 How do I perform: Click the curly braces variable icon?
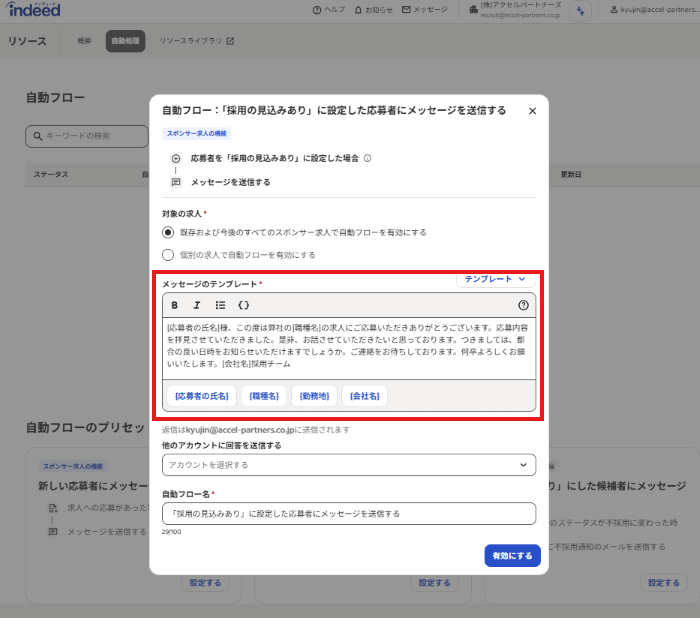243,305
